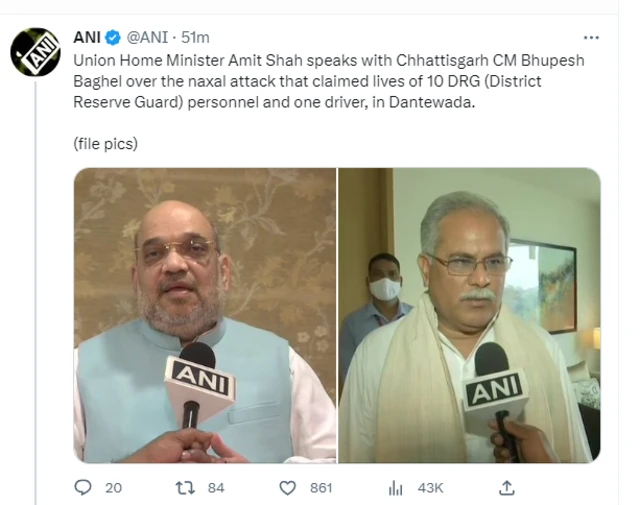Click the ANI profile avatar
Viewport: 640px width, 505px height.
[36, 52]
